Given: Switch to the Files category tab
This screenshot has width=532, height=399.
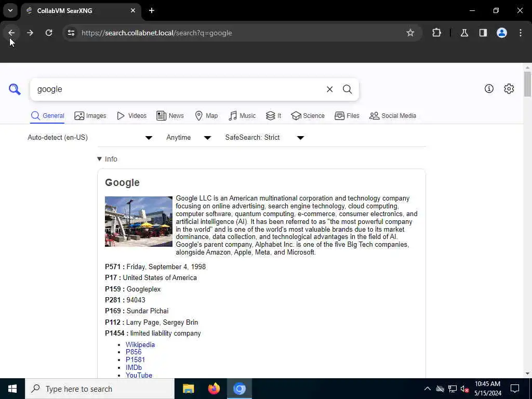Looking at the screenshot, I should [347, 116].
